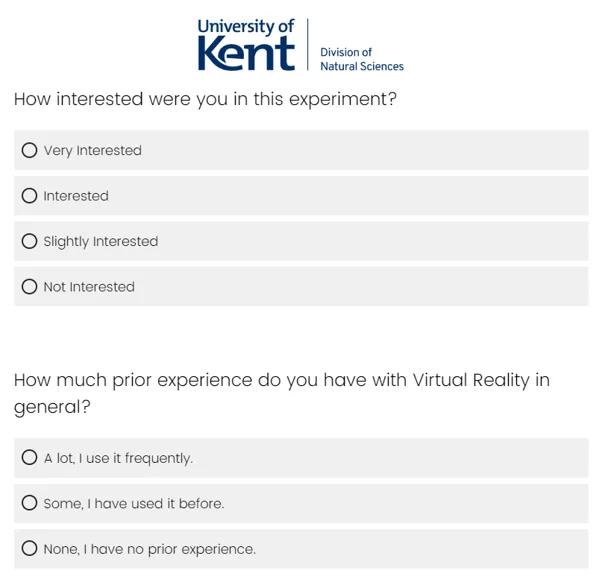Click "None, I have no prior experience." text
This screenshot has width=605, height=585.
pos(150,549)
